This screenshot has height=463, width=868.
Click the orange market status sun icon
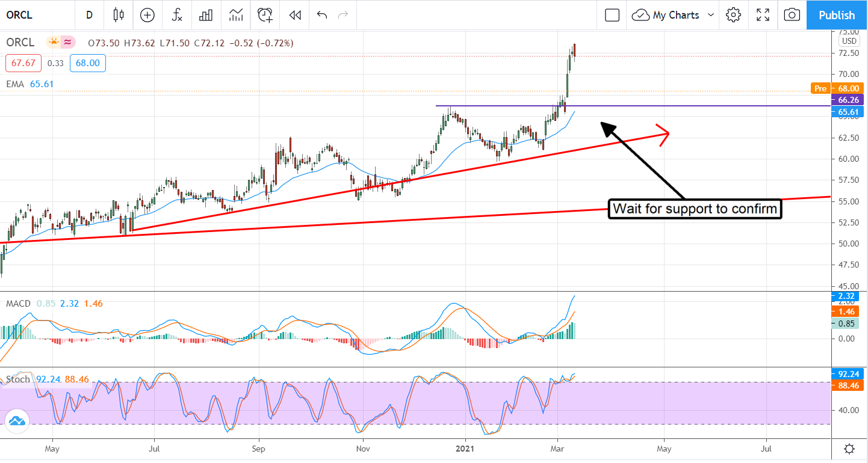coord(54,43)
